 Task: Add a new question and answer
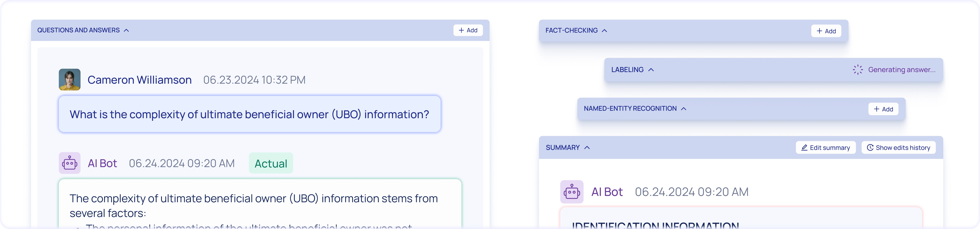coord(468,30)
